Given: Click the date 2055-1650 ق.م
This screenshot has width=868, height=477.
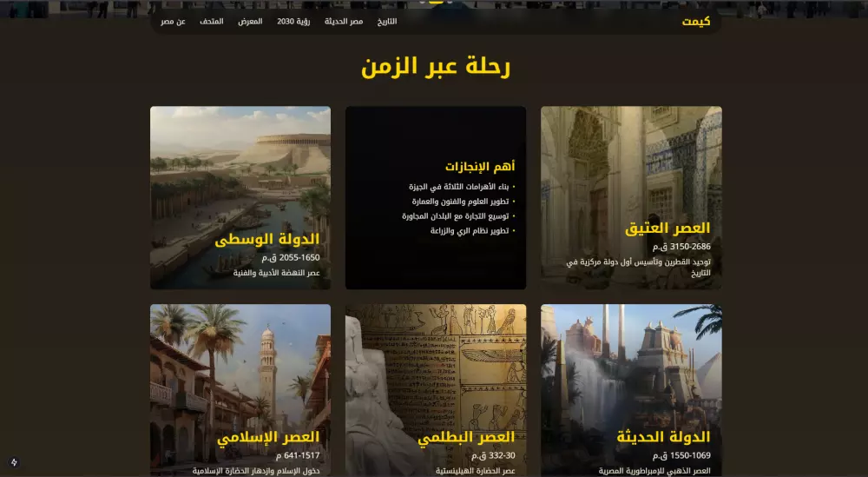Looking at the screenshot, I should 291,257.
